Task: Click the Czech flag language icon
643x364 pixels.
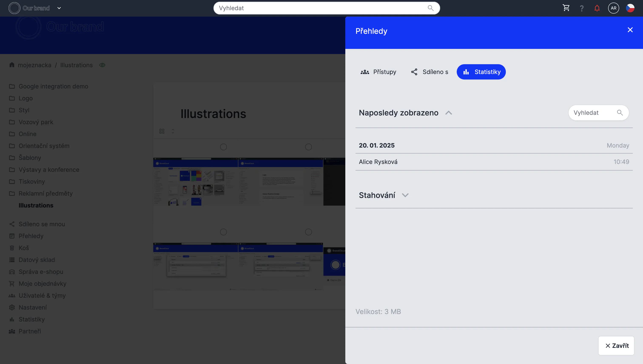Action: [x=630, y=8]
